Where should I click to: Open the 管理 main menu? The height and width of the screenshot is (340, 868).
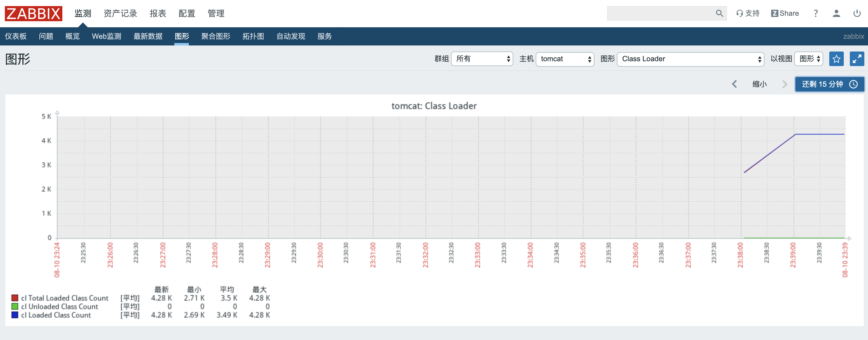coord(216,14)
